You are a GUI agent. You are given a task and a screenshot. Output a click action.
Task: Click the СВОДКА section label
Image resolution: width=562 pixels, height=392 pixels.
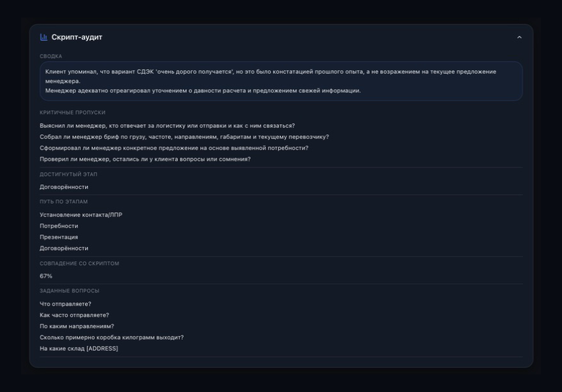51,56
